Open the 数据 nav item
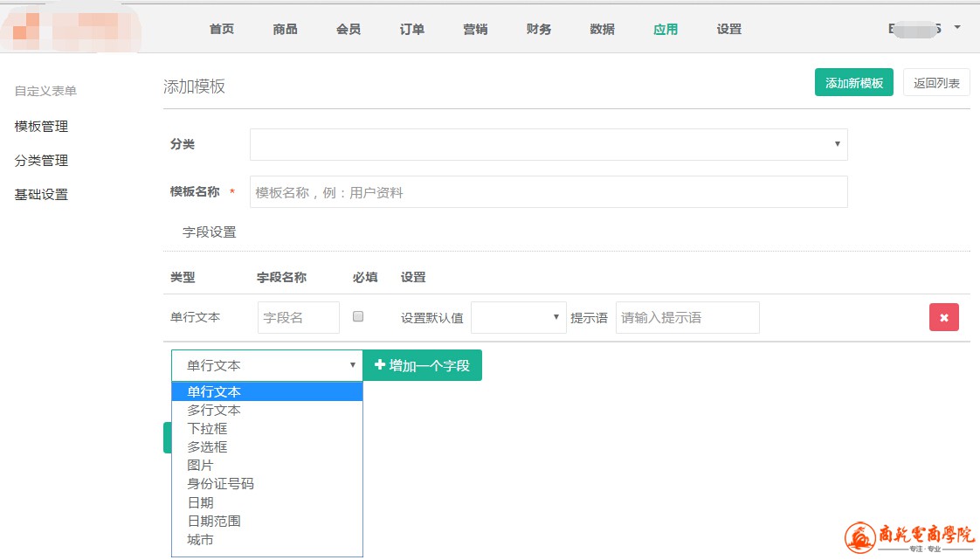Image resolution: width=980 pixels, height=560 pixels. [602, 29]
